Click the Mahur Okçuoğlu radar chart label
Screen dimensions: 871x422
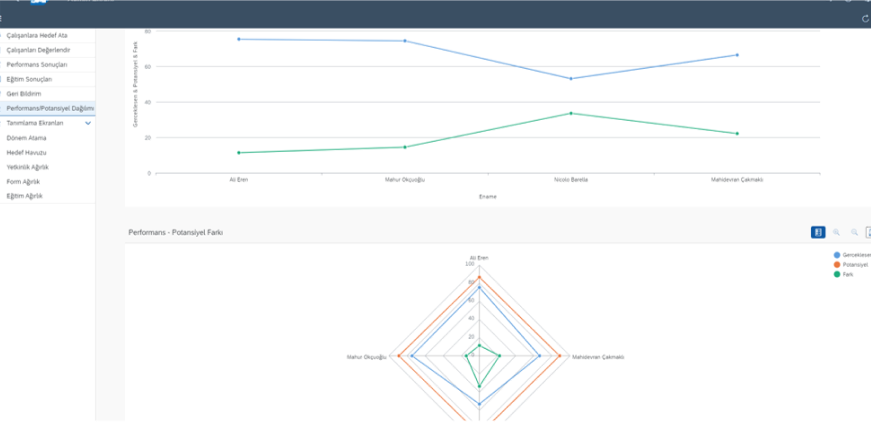367,356
